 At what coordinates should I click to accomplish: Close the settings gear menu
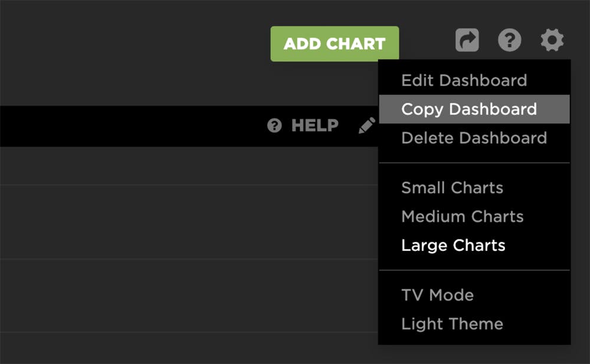[552, 41]
